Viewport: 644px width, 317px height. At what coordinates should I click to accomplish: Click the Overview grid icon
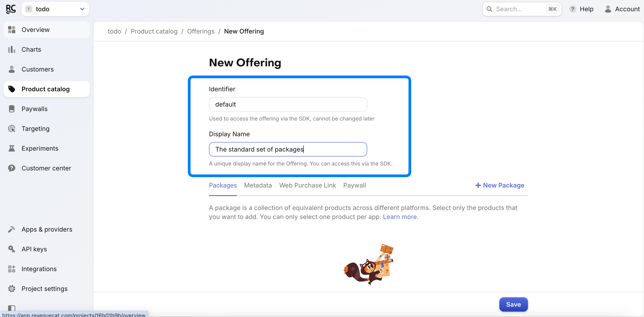pyautogui.click(x=11, y=29)
